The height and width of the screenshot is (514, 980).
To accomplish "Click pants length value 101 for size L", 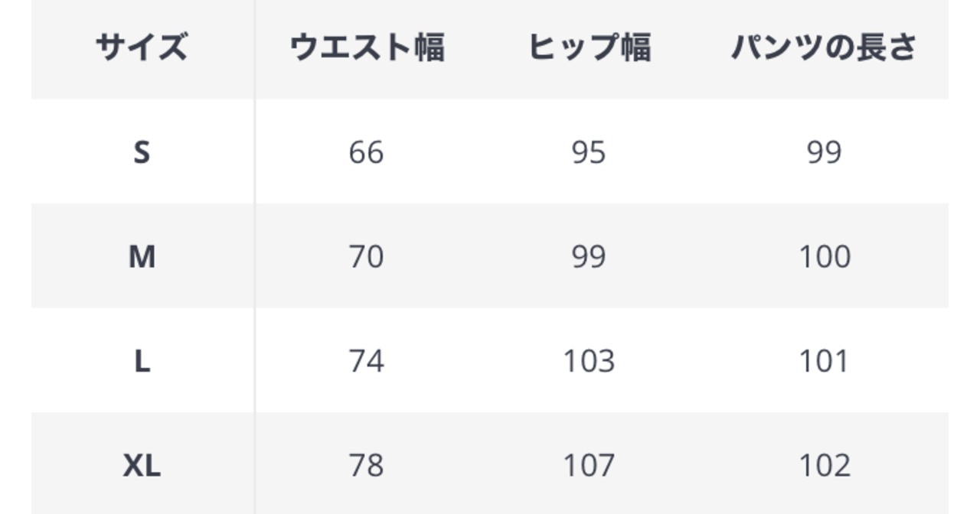I will click(x=824, y=361).
